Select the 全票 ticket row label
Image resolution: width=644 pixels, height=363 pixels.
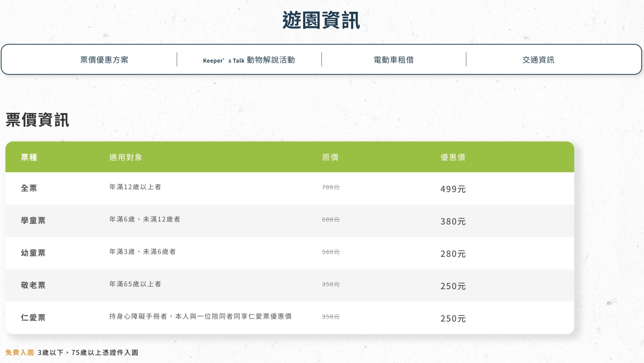(x=29, y=188)
